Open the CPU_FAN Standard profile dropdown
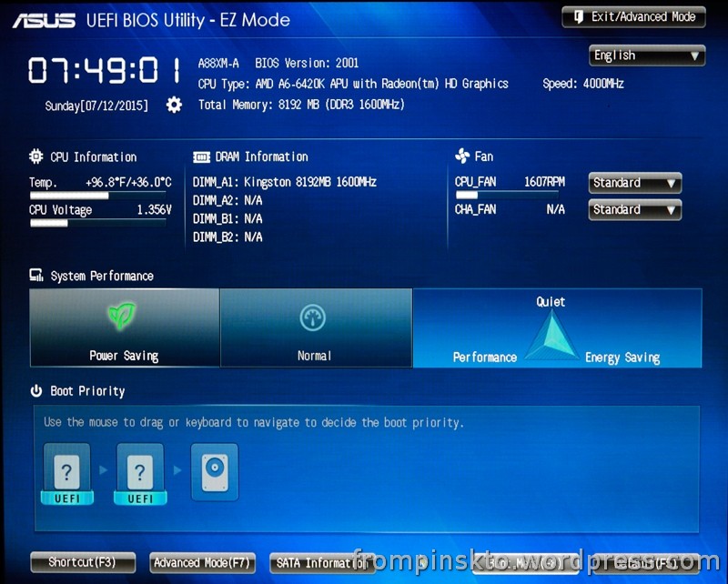 pos(634,183)
